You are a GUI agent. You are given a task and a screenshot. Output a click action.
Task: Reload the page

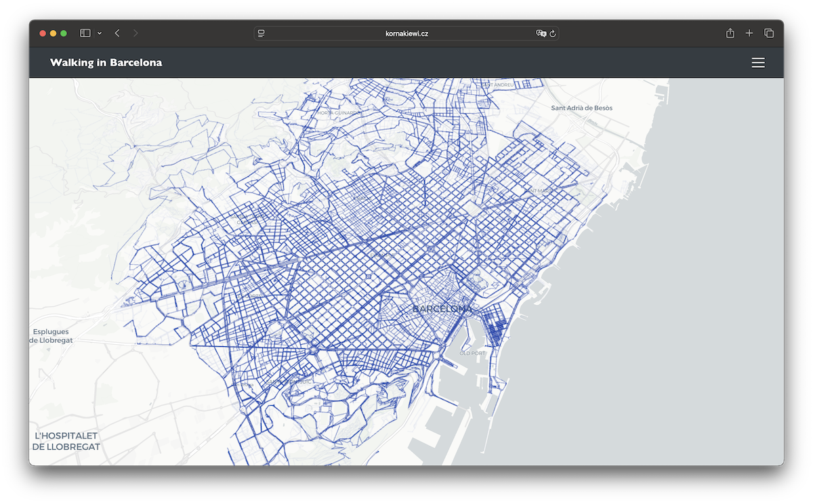point(553,33)
